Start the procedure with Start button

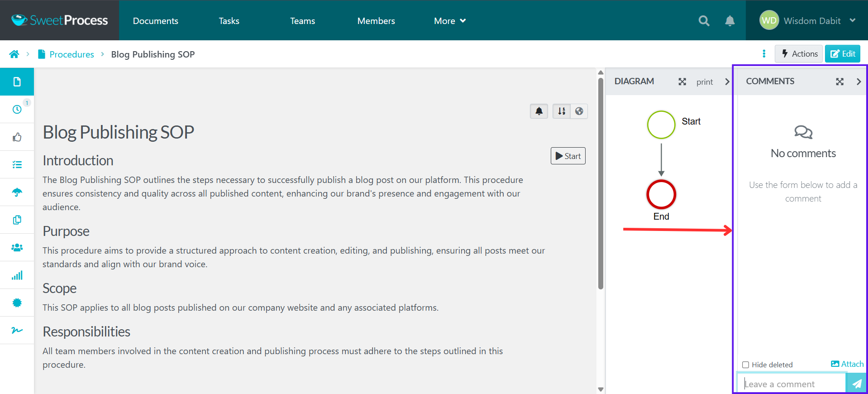568,156
